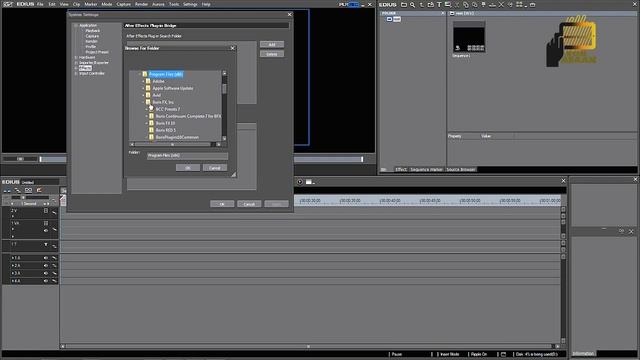640x360 pixels.
Task: Expand the Input Controller settings node
Action: [x=76, y=73]
